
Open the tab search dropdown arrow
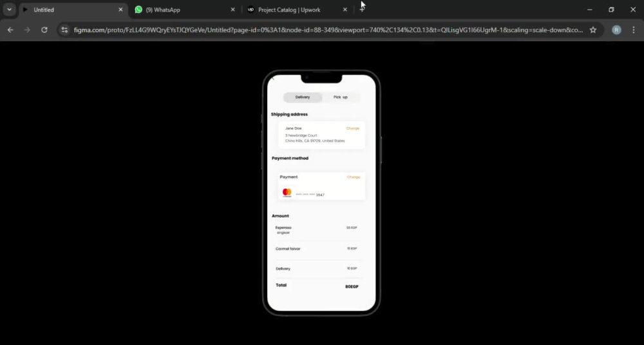click(9, 10)
